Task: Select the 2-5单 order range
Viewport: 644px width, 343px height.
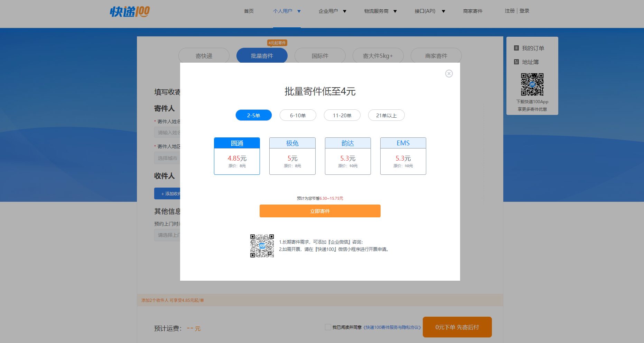Action: tap(253, 115)
